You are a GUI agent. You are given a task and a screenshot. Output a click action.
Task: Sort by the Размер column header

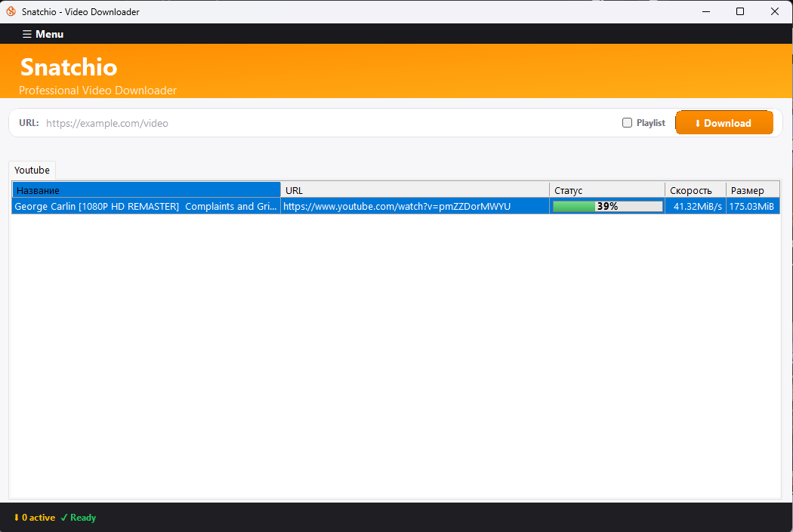752,190
